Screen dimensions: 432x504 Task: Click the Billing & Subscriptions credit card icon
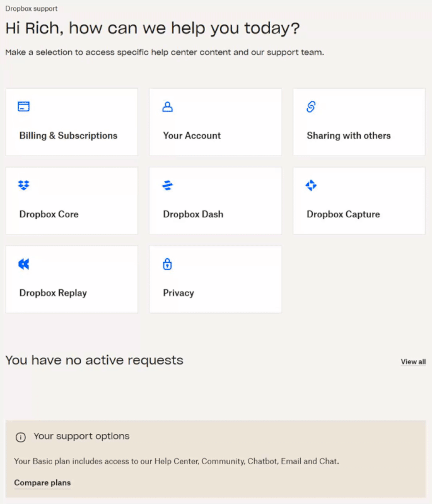pyautogui.click(x=24, y=106)
